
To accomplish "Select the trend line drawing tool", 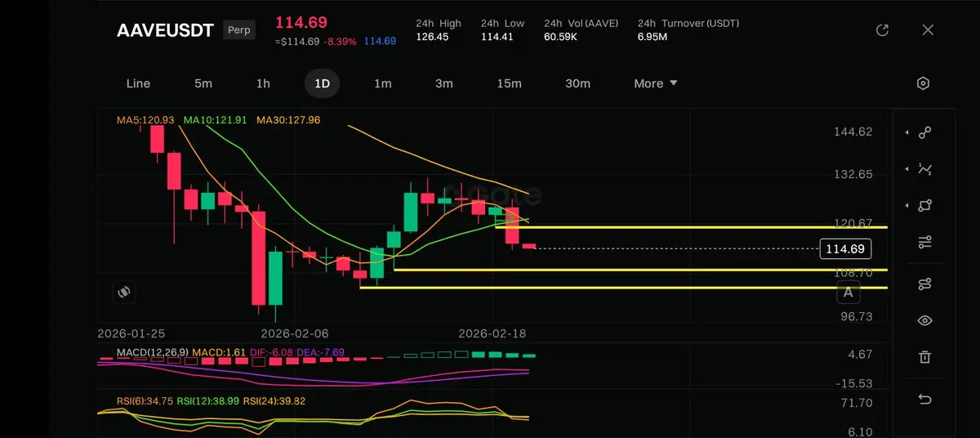I will pos(925,132).
